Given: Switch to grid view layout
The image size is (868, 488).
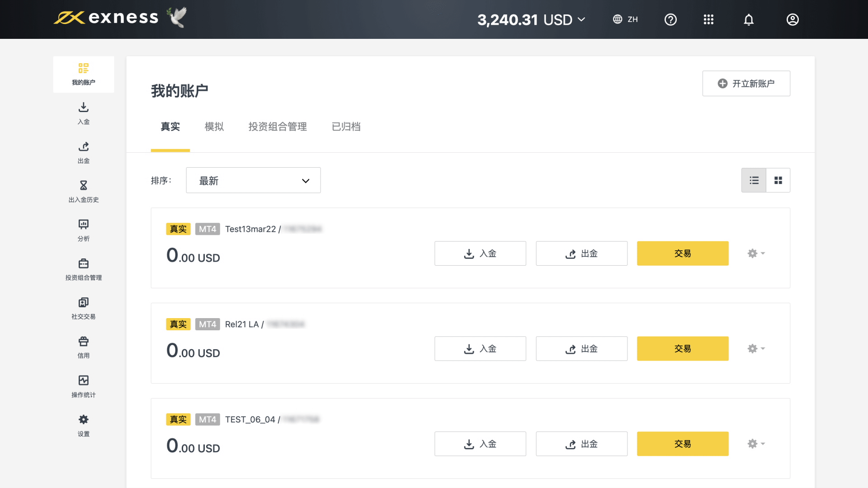Looking at the screenshot, I should (778, 180).
